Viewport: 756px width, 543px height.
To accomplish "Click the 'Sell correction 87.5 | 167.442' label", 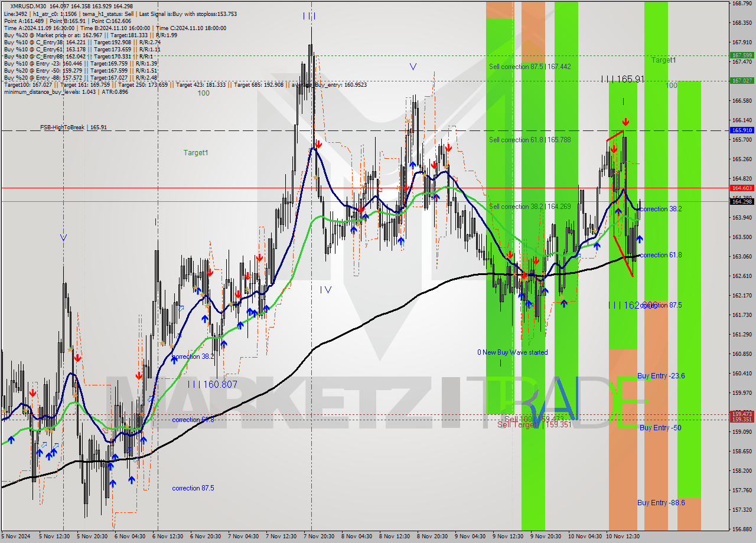I will tap(530, 67).
